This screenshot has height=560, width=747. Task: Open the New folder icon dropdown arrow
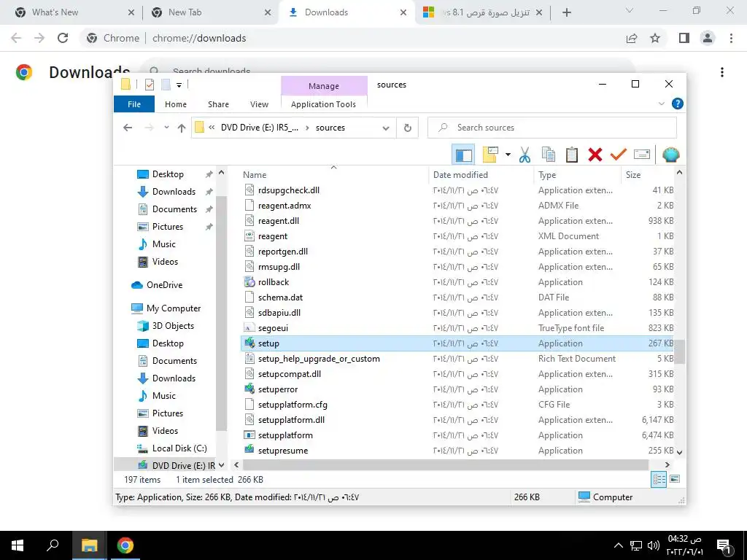coord(508,155)
